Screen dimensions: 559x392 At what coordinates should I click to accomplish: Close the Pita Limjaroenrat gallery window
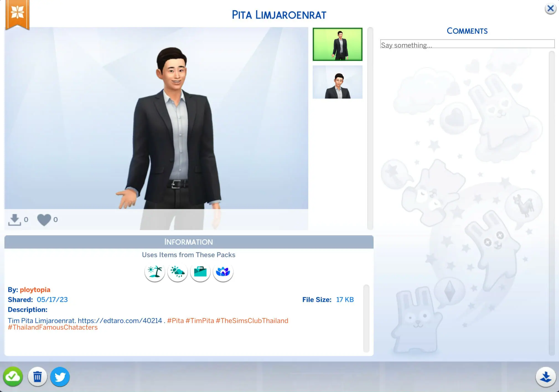[550, 9]
